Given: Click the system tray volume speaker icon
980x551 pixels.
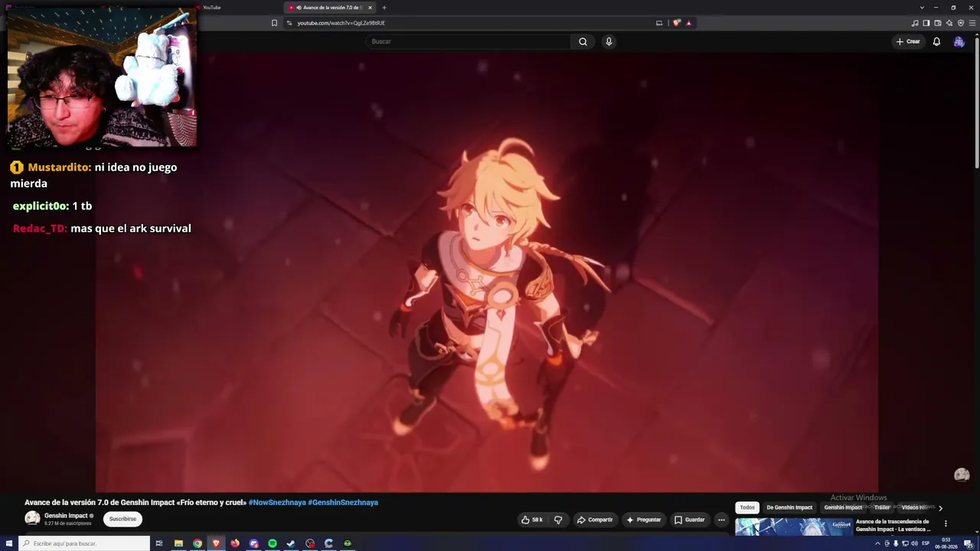Looking at the screenshot, I should click(914, 543).
